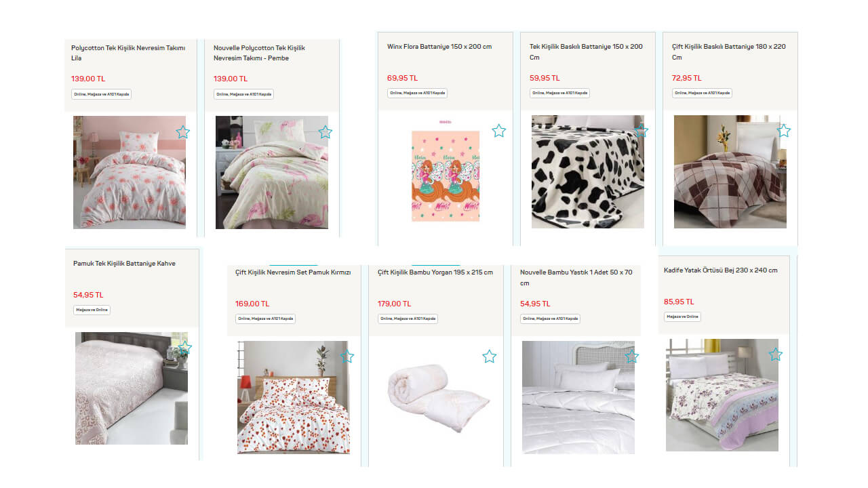Click availability tag under Winx Flora price
This screenshot has height=488, width=868.
coord(417,93)
